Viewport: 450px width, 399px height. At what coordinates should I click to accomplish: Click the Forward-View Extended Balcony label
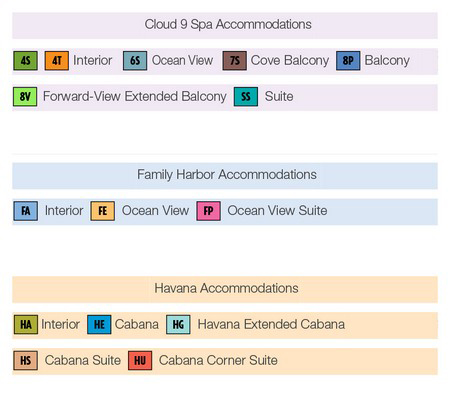click(135, 96)
